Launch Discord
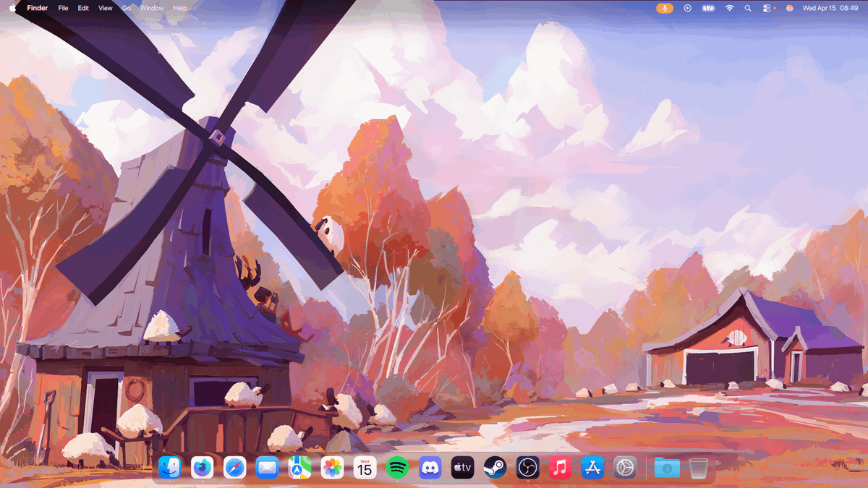This screenshot has height=488, width=868. [x=429, y=468]
